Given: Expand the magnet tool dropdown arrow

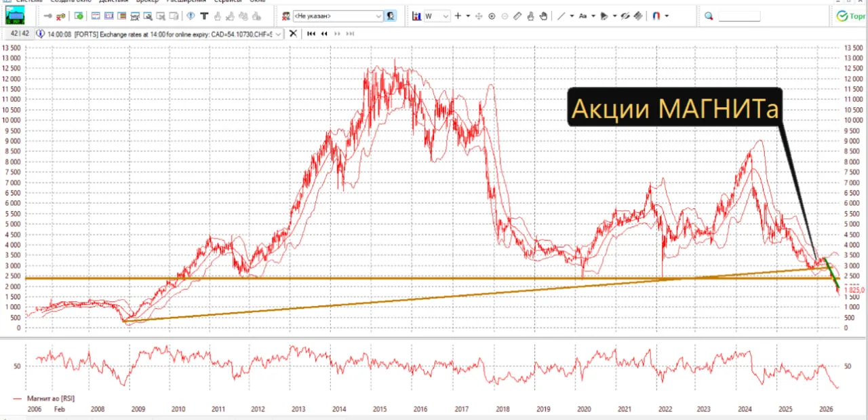Looking at the screenshot, I should coord(667,16).
